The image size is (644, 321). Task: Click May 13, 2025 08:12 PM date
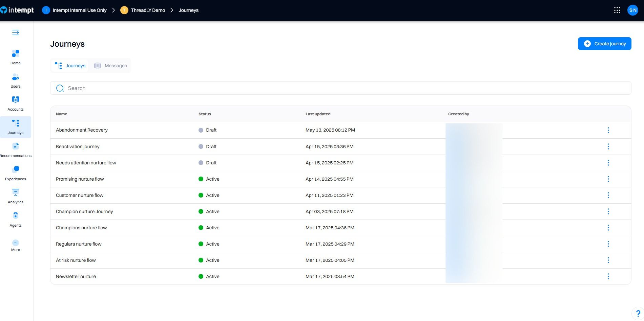pos(330,130)
